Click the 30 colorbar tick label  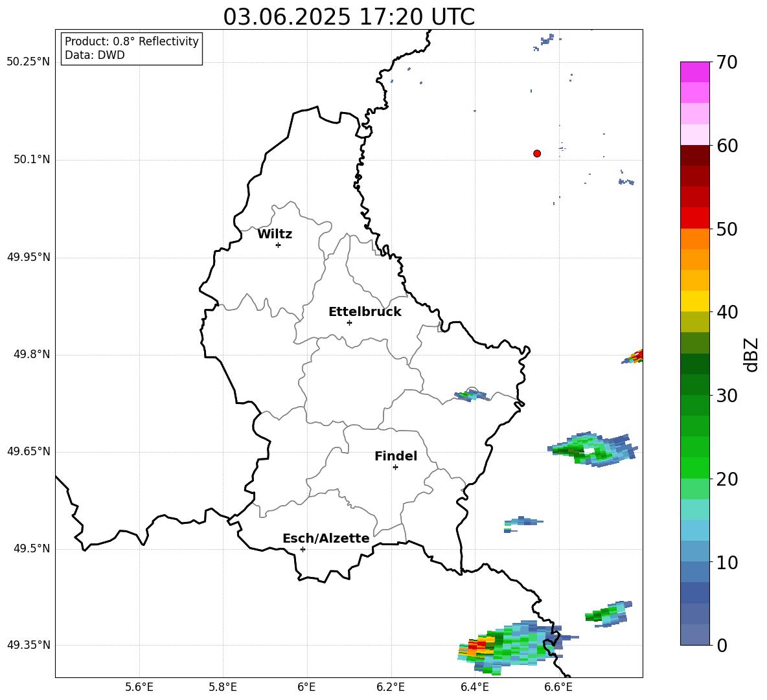(x=727, y=396)
